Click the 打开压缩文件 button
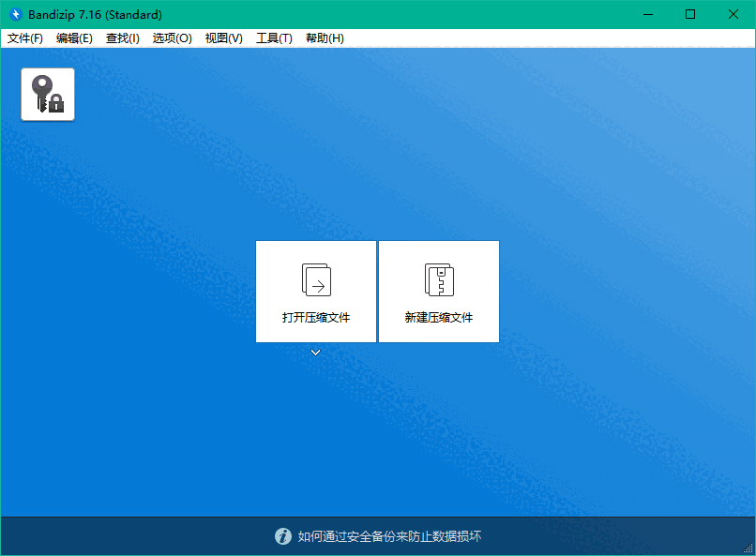The width and height of the screenshot is (756, 556). (x=315, y=292)
